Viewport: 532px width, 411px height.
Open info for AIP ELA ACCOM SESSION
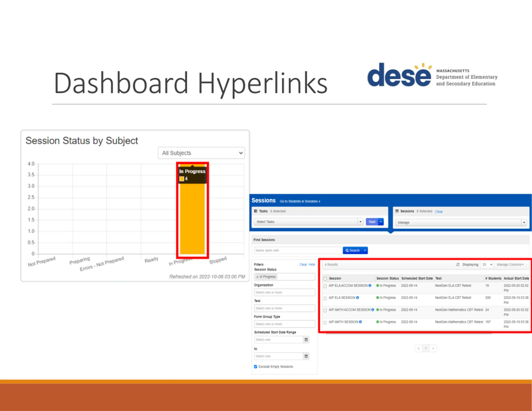click(370, 285)
